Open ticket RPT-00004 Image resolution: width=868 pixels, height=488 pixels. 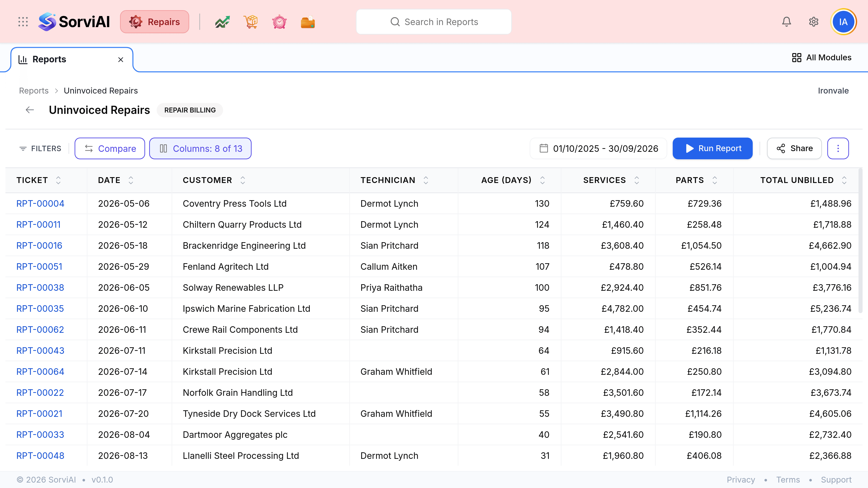40,203
